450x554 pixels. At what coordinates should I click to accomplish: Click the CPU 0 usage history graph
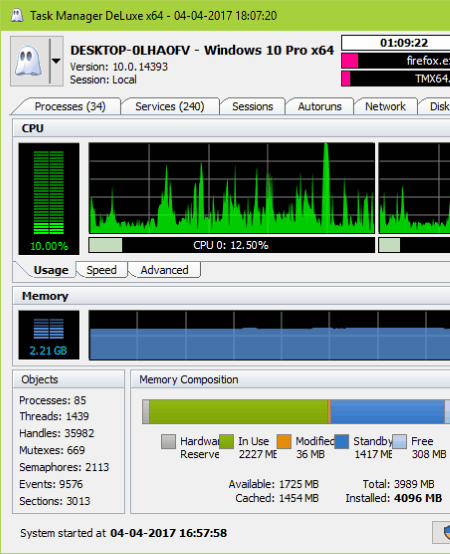pyautogui.click(x=231, y=188)
